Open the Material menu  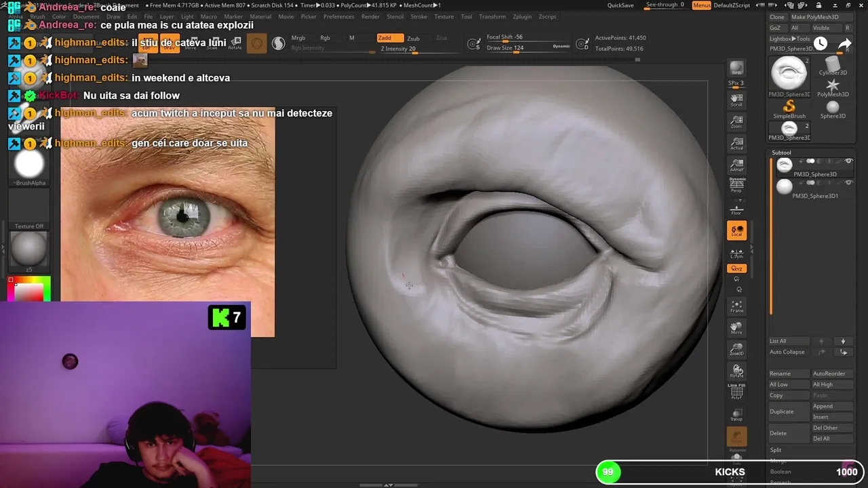coord(260,16)
